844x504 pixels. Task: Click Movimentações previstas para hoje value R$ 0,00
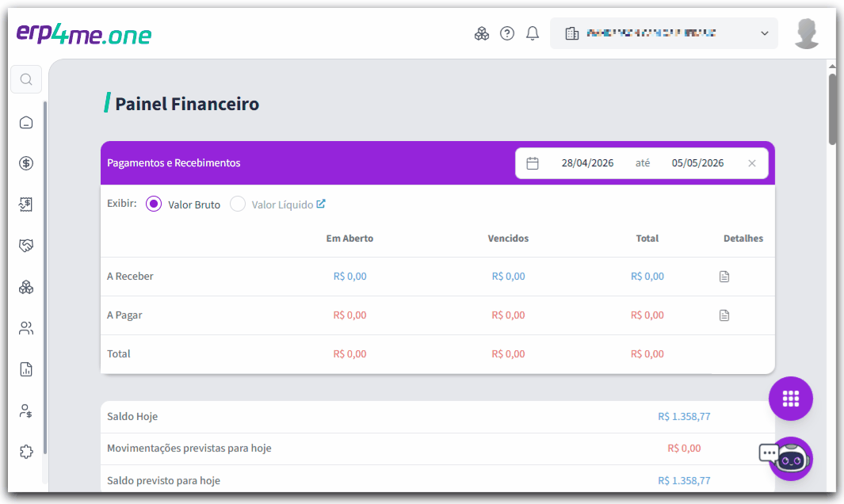pyautogui.click(x=684, y=448)
